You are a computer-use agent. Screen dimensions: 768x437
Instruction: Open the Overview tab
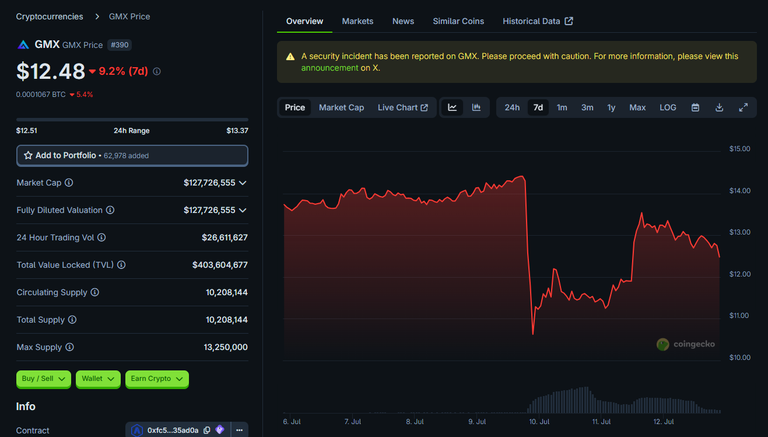(x=304, y=21)
